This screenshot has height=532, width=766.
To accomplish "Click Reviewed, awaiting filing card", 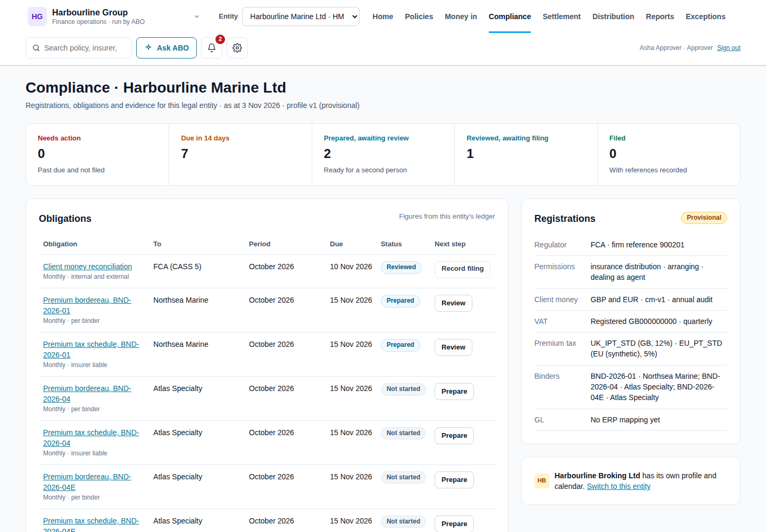I will pyautogui.click(x=526, y=154).
